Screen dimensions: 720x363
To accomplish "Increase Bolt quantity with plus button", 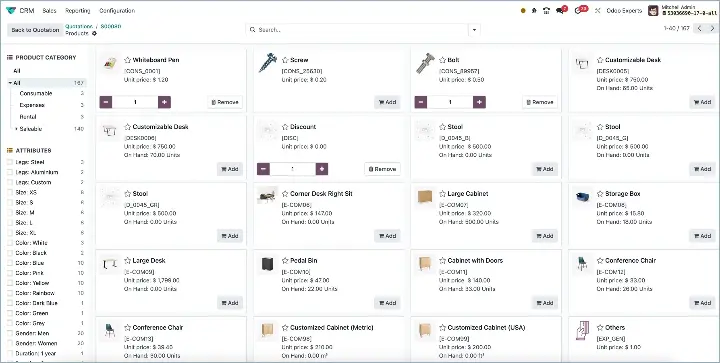I will tap(479, 102).
